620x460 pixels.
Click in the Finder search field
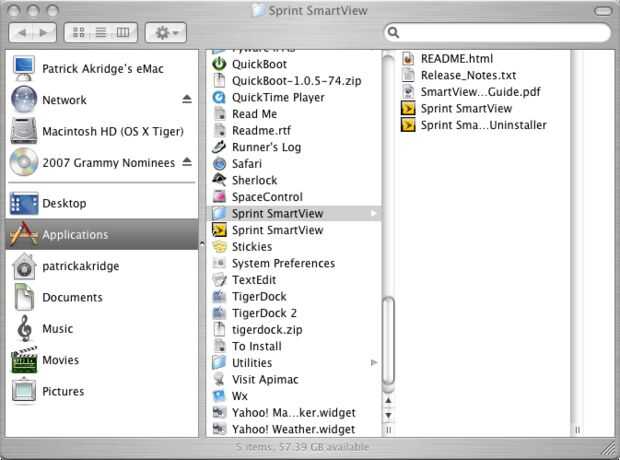(497, 32)
